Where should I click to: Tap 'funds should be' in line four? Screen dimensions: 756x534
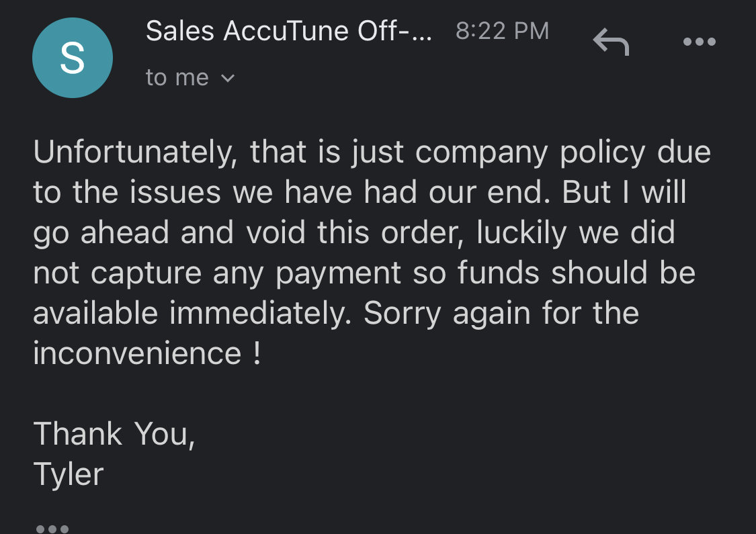576,273
